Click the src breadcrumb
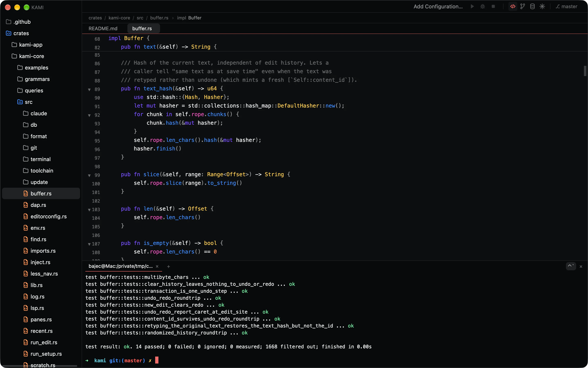The width and height of the screenshot is (588, 368). (x=140, y=18)
